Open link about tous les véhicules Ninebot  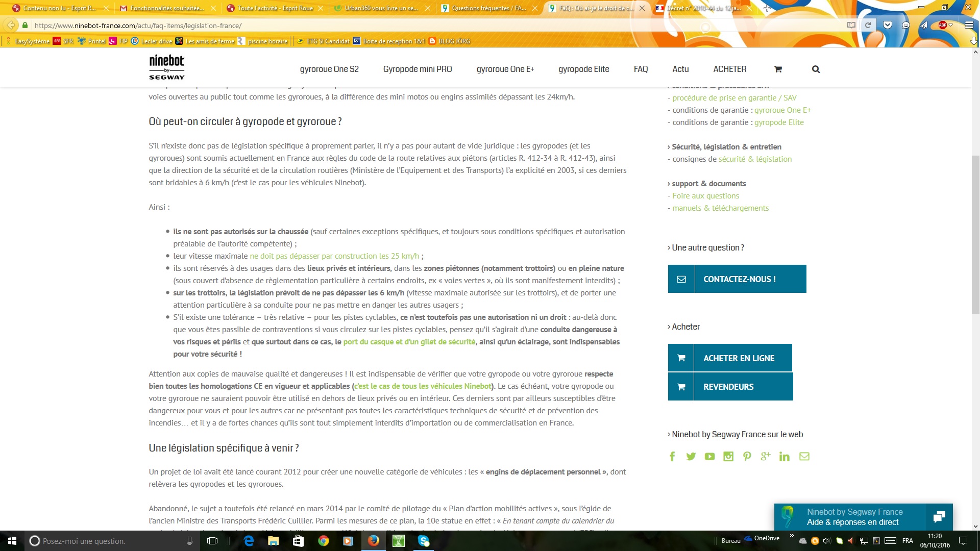click(x=423, y=386)
